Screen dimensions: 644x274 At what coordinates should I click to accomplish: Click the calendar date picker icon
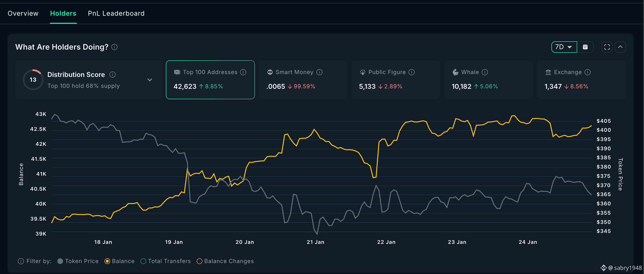point(585,47)
